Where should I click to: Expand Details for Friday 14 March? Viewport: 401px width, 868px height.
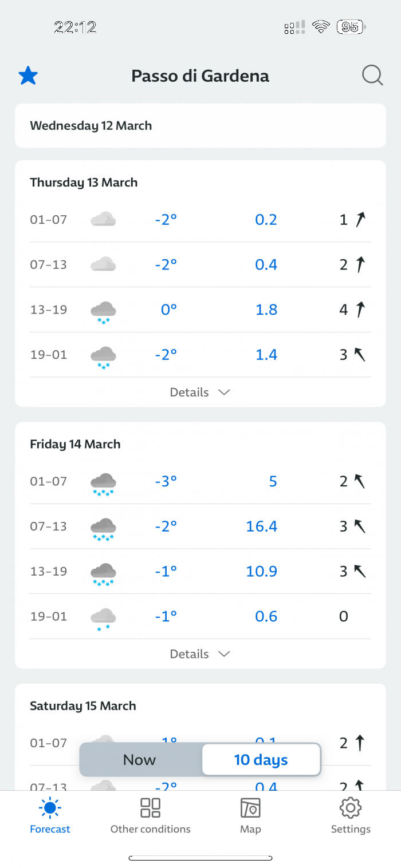200,654
